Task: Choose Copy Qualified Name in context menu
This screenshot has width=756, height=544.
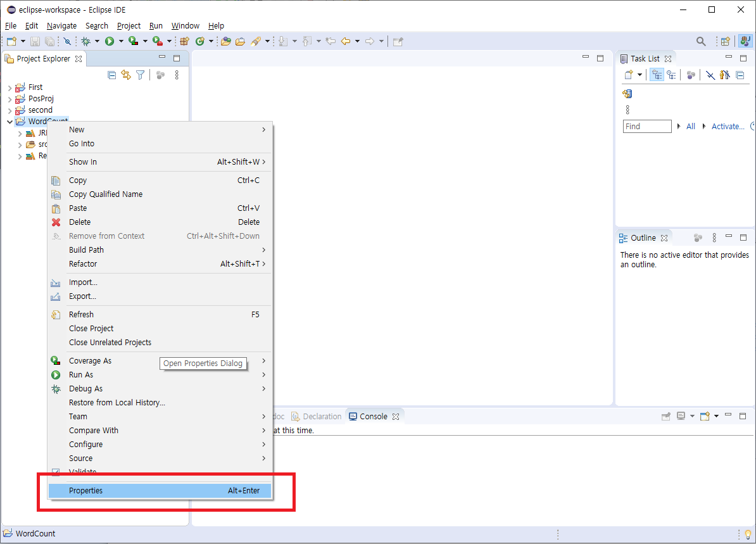Action: click(x=160, y=194)
